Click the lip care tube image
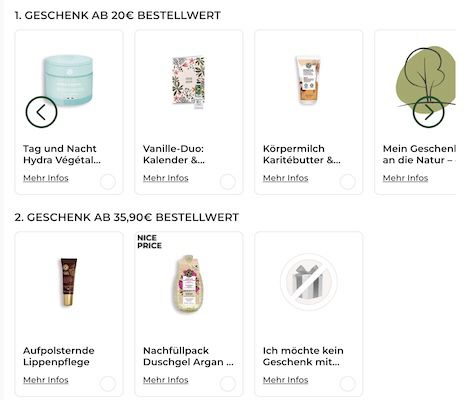464x400 pixels. pos(69,282)
